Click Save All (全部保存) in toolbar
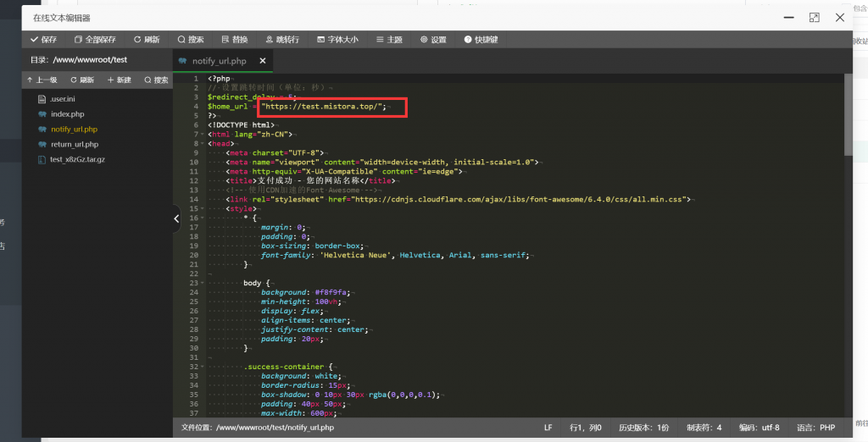 coord(95,39)
